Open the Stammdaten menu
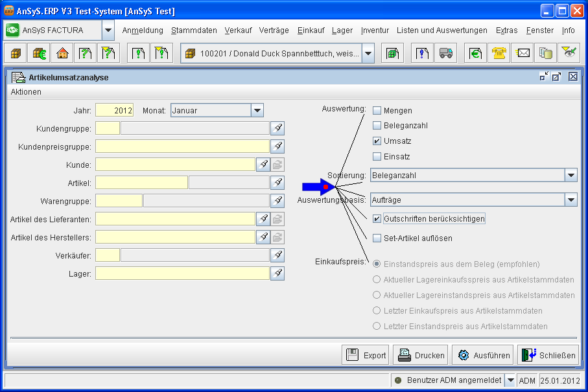The height and width of the screenshot is (392, 588). click(194, 30)
